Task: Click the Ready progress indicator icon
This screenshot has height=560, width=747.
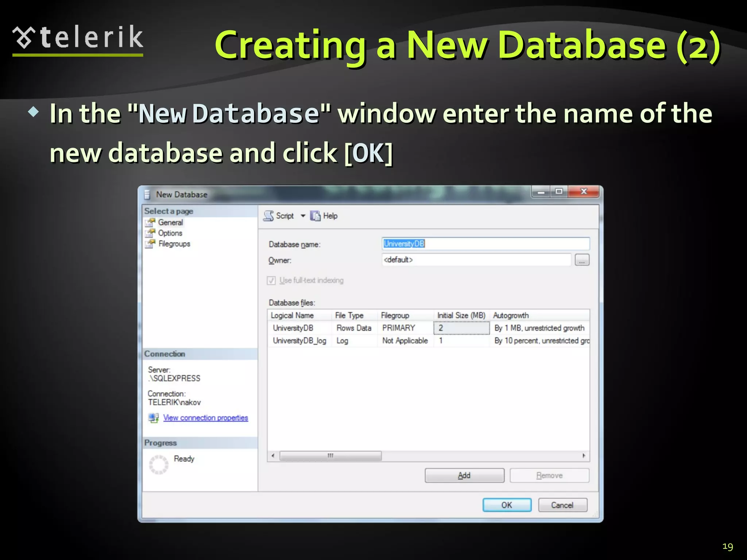Action: tap(159, 464)
